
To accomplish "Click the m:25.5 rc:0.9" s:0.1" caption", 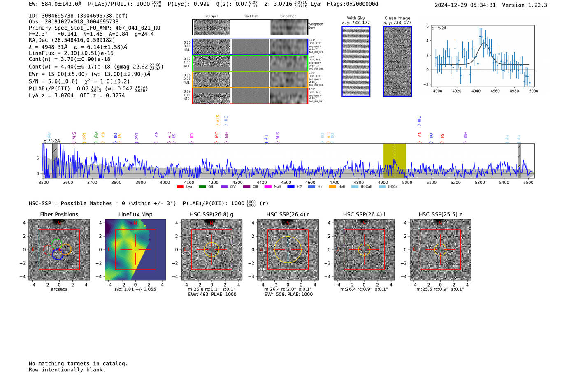I will pos(440,289).
